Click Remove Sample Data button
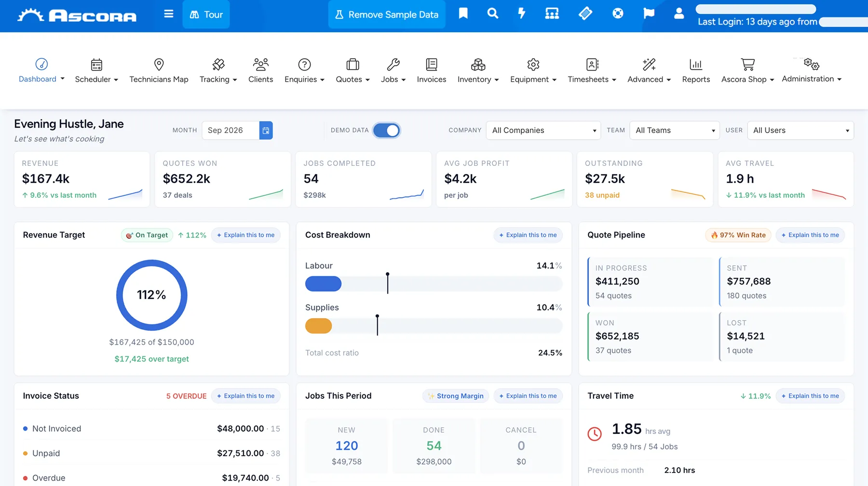Viewport: 868px width, 486px height. click(387, 14)
